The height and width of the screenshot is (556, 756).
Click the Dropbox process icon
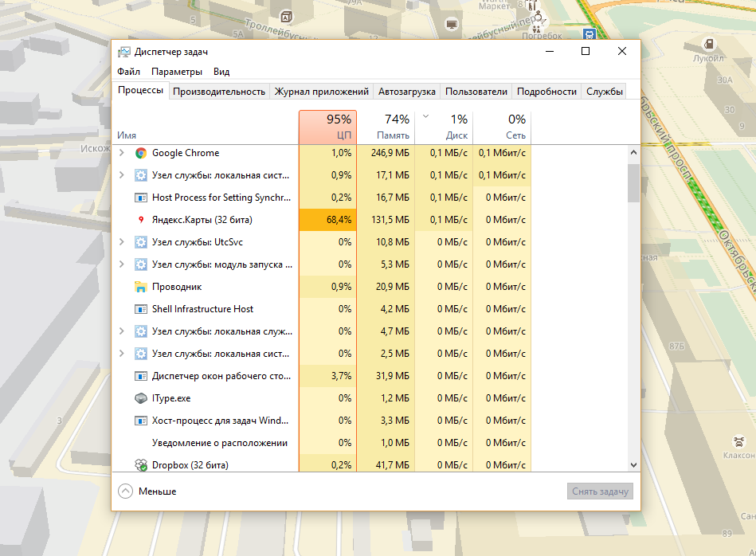click(140, 465)
